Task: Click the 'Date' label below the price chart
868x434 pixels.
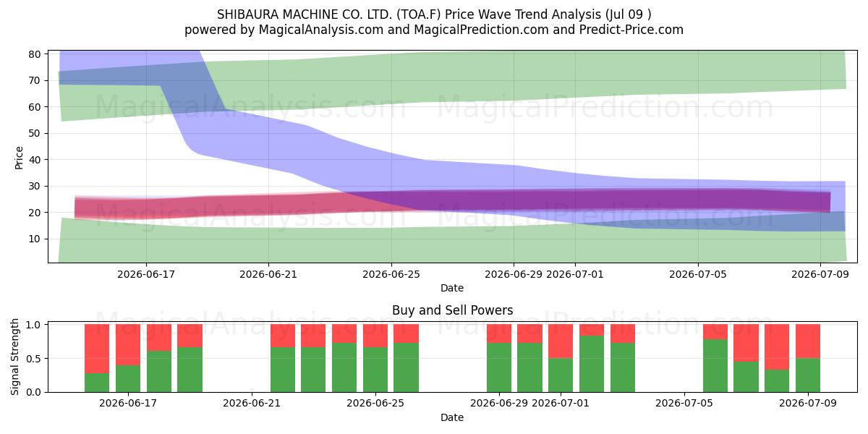Action: pos(452,288)
